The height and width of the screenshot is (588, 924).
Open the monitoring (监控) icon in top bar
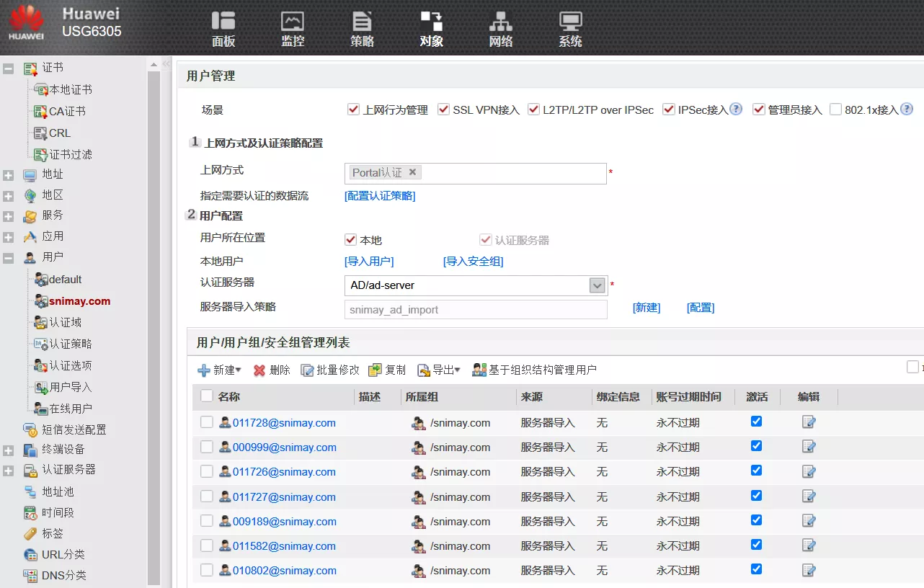tap(293, 22)
